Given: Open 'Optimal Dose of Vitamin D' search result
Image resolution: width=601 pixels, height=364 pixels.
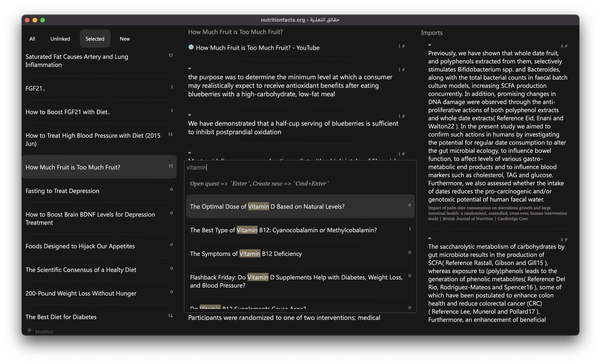Looking at the screenshot, I should click(x=300, y=206).
